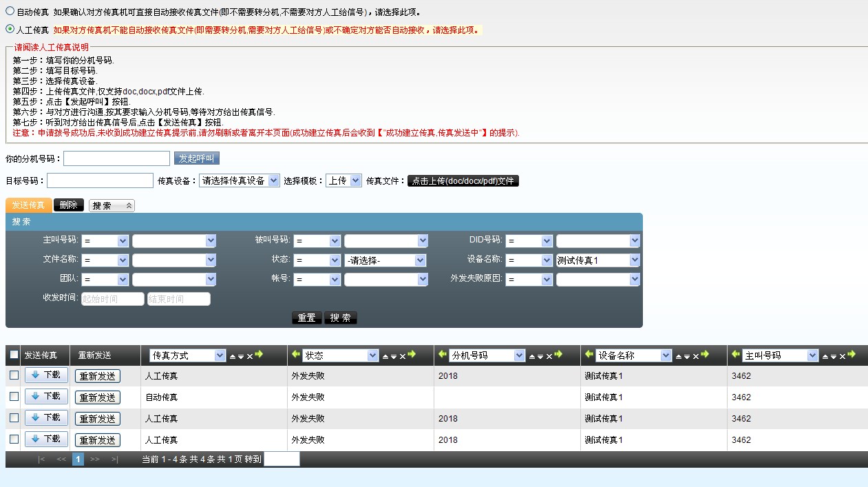
Task: Open the 传真设备 dropdown
Action: point(239,180)
